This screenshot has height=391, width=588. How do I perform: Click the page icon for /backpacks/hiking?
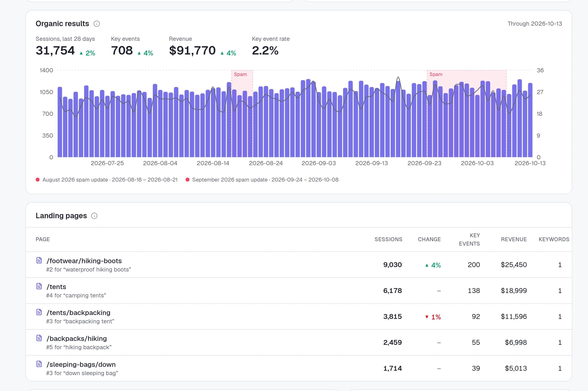click(x=39, y=338)
